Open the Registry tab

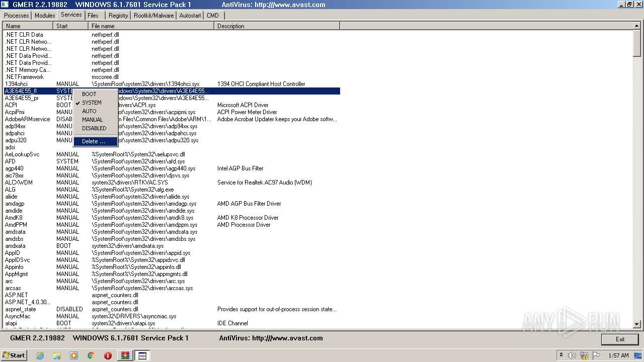pos(118,16)
